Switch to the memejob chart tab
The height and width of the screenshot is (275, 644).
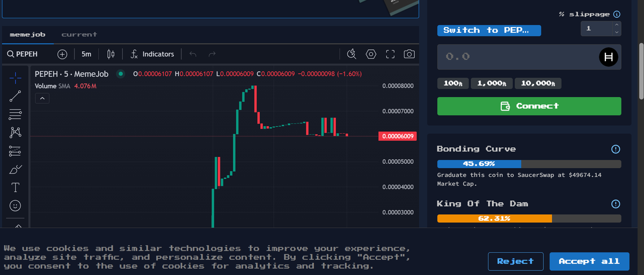click(28, 34)
